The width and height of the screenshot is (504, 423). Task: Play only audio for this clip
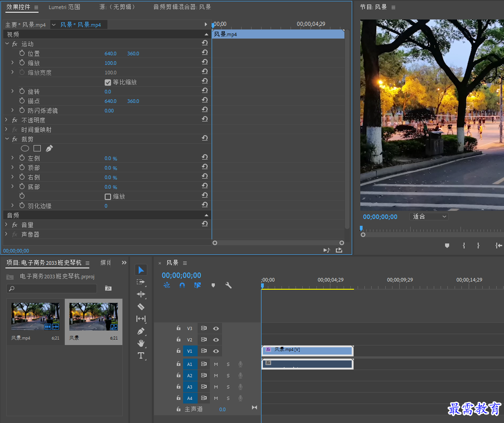tap(327, 250)
